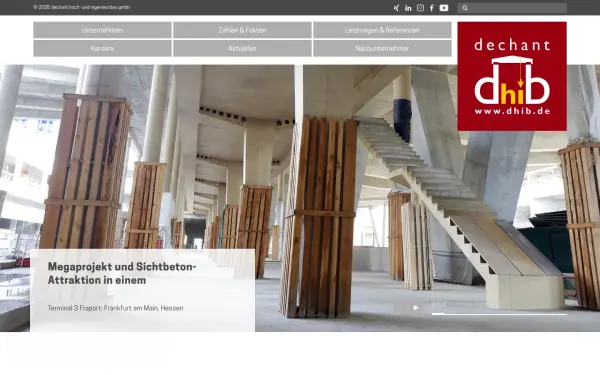Open the Xing profile icon

[x=396, y=8]
